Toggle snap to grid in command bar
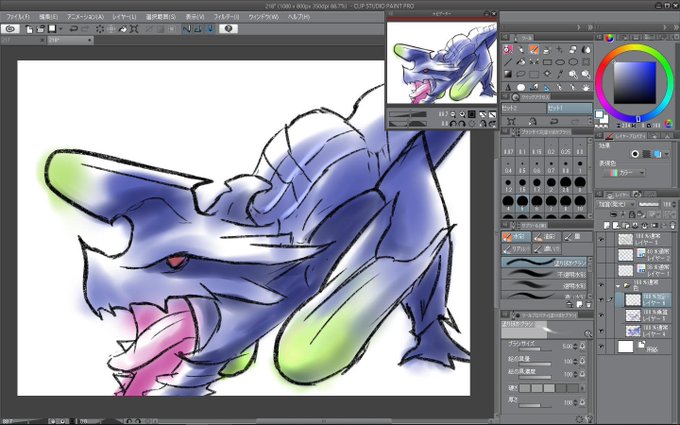This screenshot has width=680, height=425. [x=210, y=29]
